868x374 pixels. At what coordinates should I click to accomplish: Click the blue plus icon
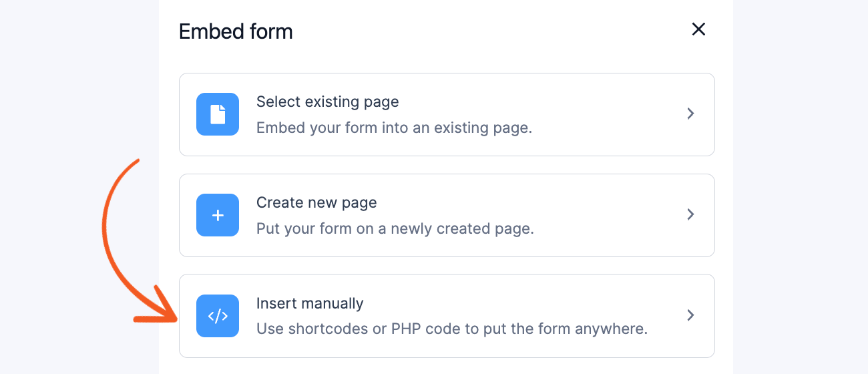(218, 215)
